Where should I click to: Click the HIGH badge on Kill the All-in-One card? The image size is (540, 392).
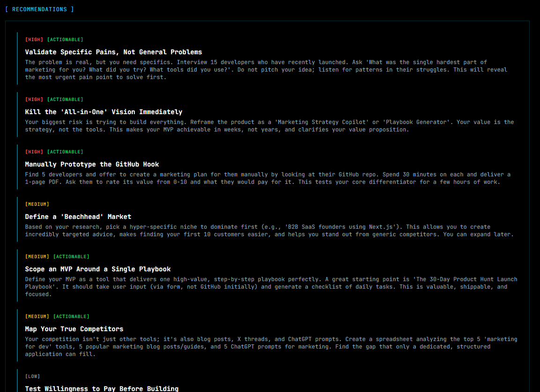(33, 99)
